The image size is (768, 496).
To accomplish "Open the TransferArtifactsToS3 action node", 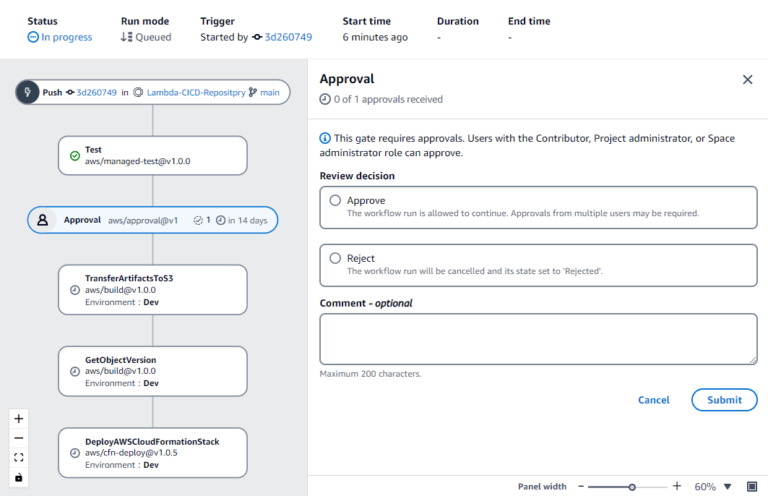I will click(x=152, y=289).
